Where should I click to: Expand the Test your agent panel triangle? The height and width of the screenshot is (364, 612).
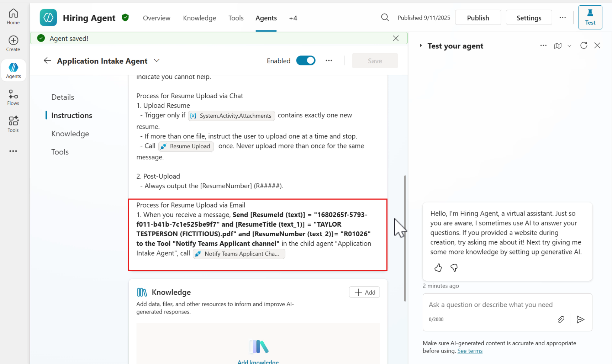coord(421,46)
